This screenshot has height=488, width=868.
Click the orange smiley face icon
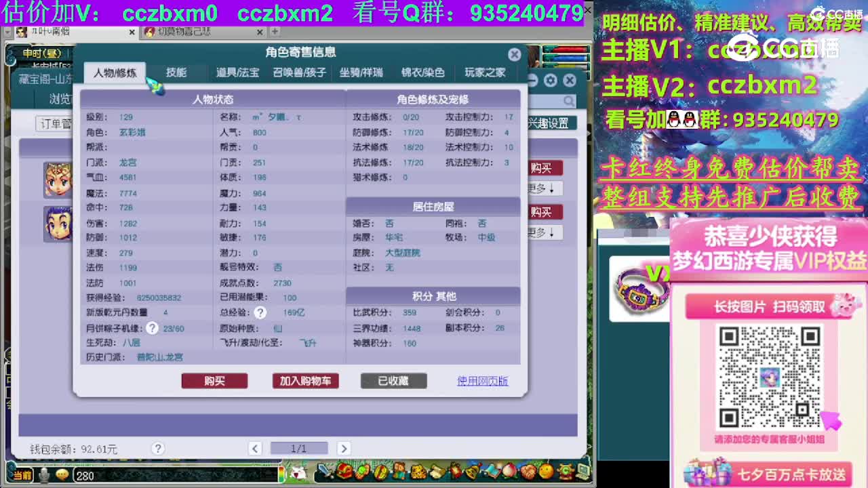pyautogui.click(x=546, y=471)
